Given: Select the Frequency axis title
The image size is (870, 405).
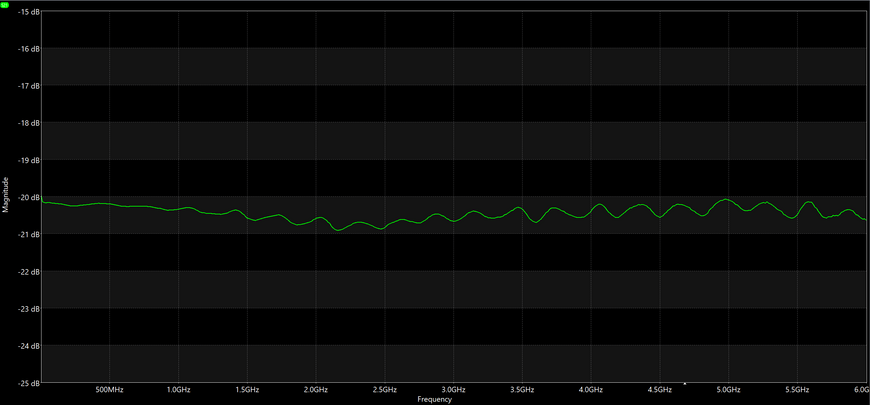Looking at the screenshot, I should point(434,399).
